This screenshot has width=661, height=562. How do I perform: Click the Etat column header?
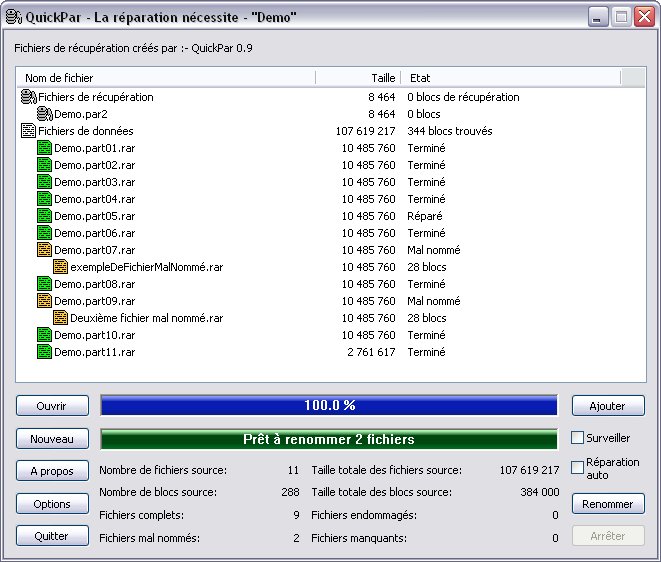tap(511, 78)
